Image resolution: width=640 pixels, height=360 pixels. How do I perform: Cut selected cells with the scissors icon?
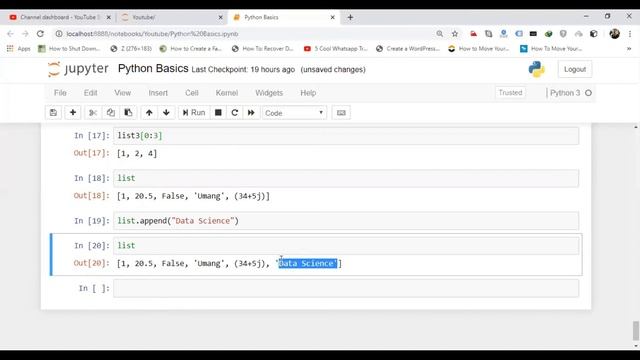click(93, 113)
